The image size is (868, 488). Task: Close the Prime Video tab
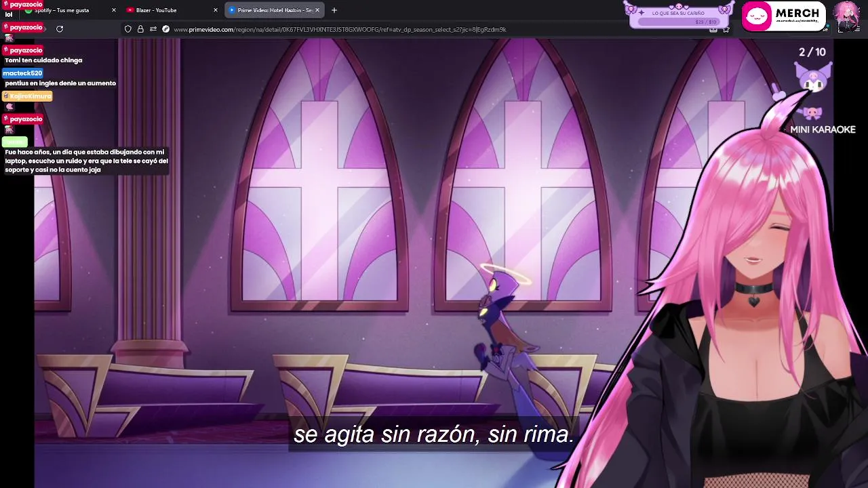click(317, 10)
